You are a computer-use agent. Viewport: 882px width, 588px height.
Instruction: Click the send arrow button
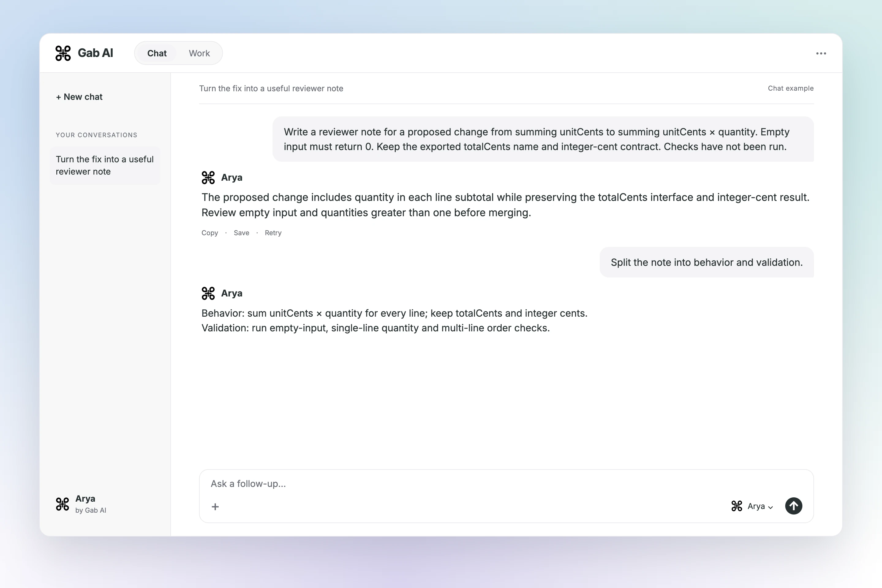(793, 506)
